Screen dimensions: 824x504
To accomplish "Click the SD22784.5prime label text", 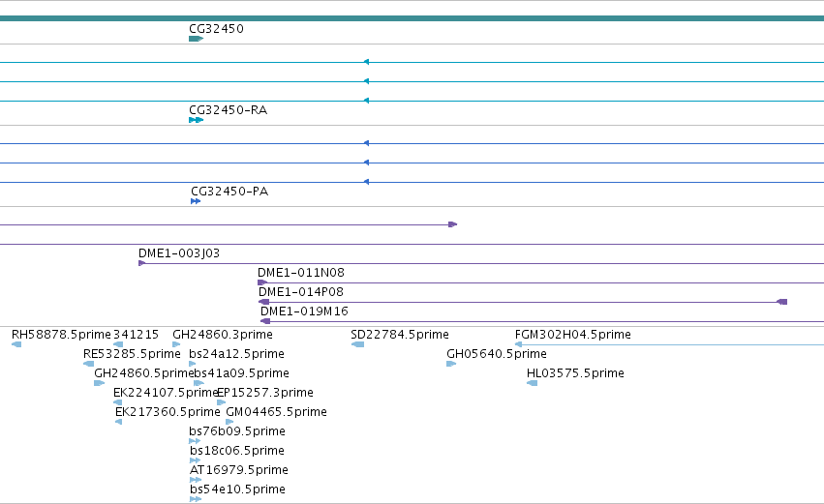I will [x=400, y=335].
